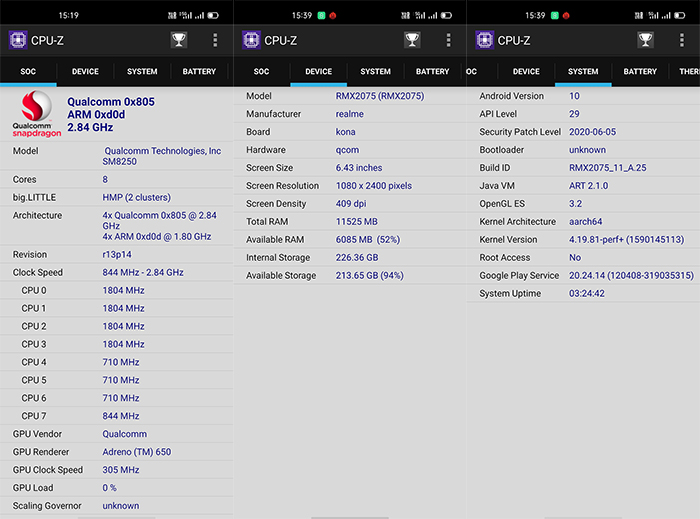Tap CPU-Z app logo in right screen

tap(485, 40)
